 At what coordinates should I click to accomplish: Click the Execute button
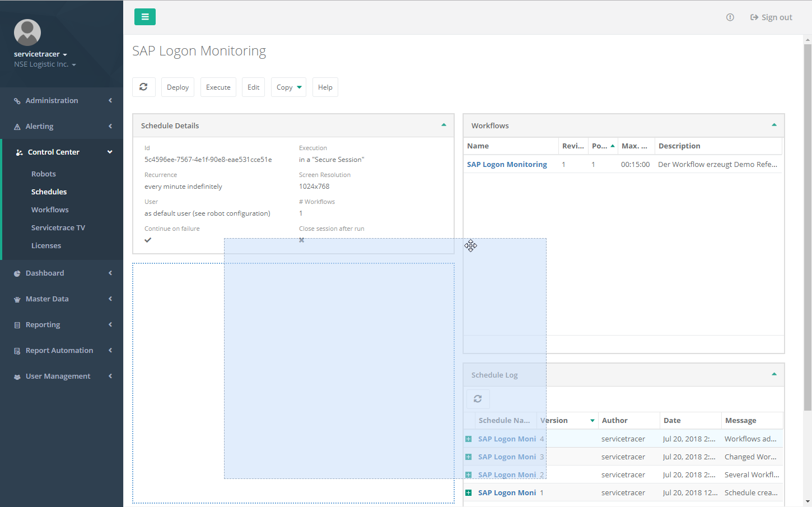218,87
